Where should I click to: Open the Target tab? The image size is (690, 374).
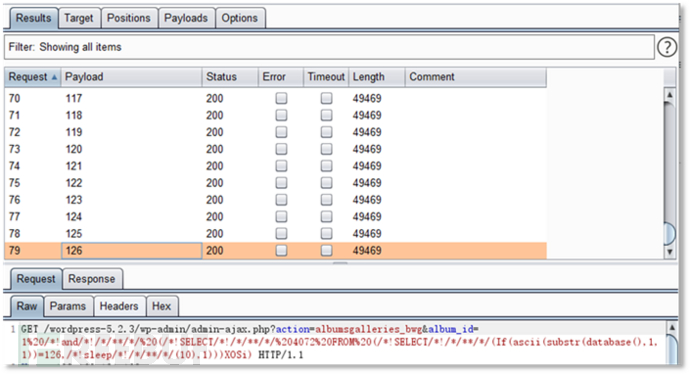click(79, 18)
